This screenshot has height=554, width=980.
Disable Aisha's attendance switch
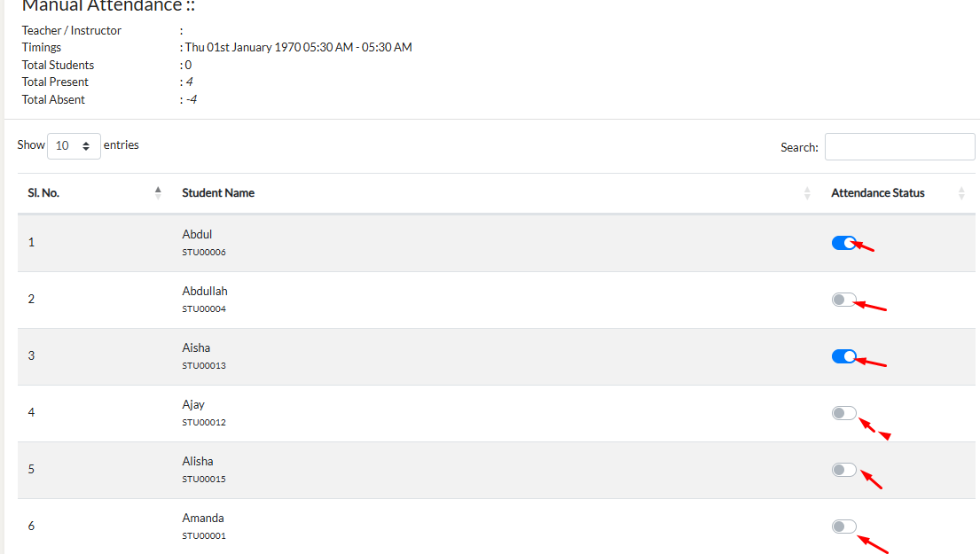pos(843,356)
